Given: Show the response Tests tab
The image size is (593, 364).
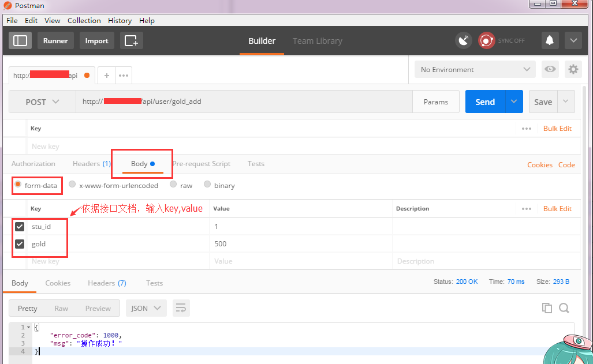Looking at the screenshot, I should (154, 283).
